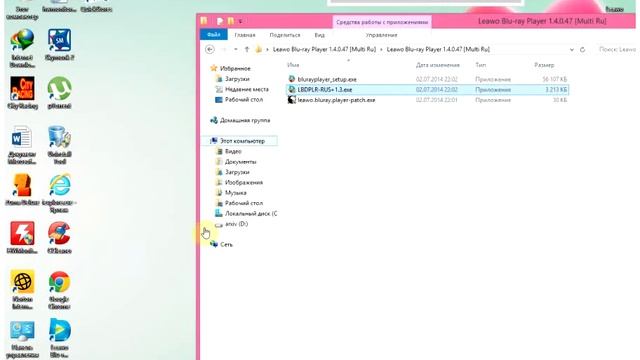Open the Вид ribbon tab
The image size is (640, 360).
click(320, 35)
